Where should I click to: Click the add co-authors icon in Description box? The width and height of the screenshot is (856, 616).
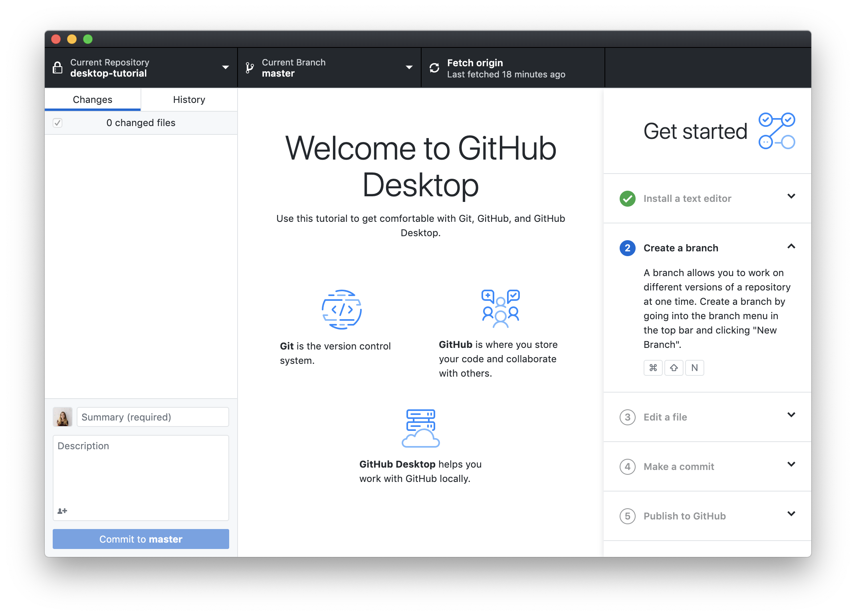click(x=62, y=511)
